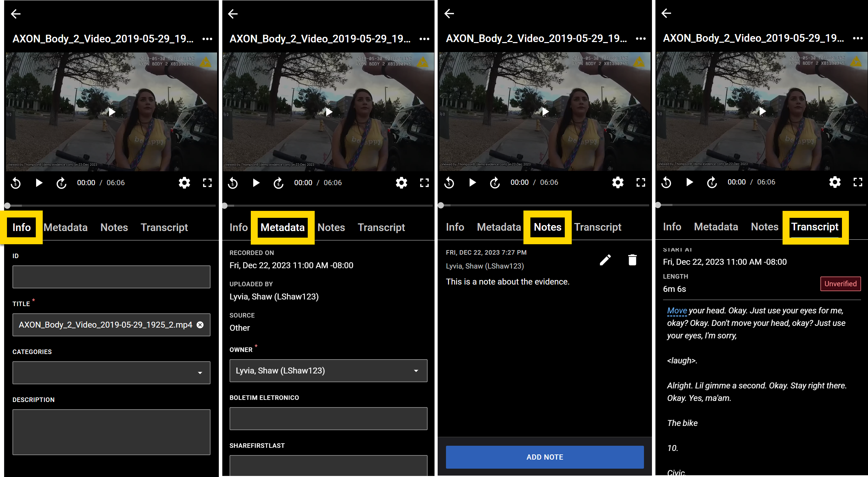Click the underlined word Move in transcript
This screenshot has height=477, width=868.
pos(677,311)
